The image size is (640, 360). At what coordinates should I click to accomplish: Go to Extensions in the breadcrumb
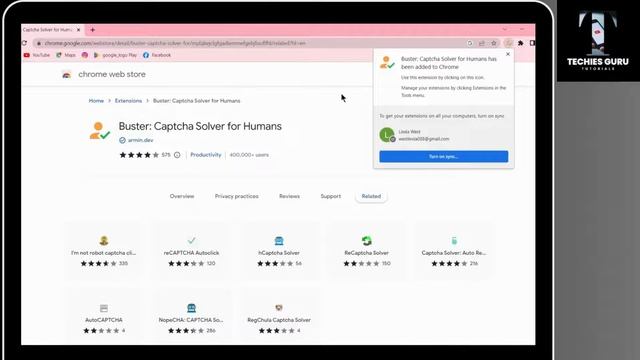(128, 101)
